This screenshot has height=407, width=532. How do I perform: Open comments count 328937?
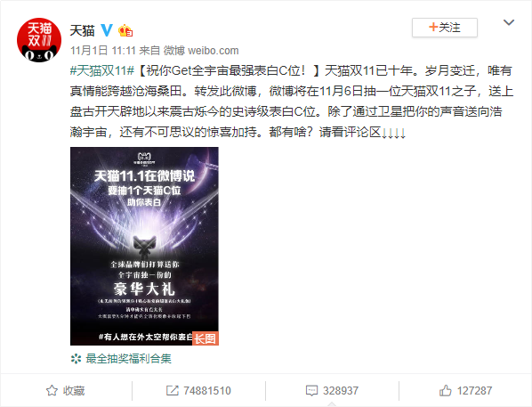tap(341, 391)
